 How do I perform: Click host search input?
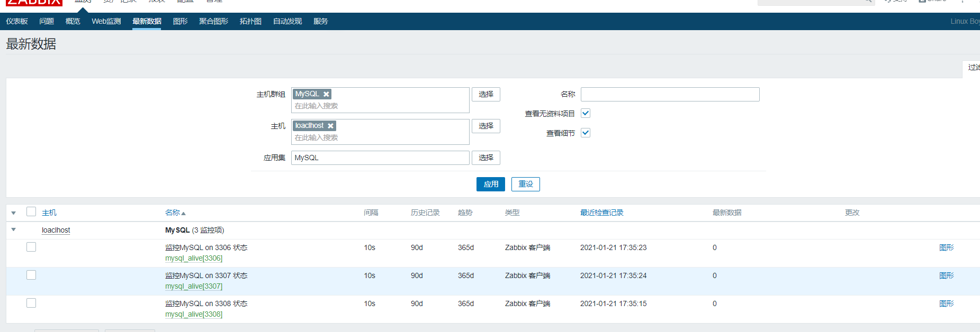[x=380, y=137]
